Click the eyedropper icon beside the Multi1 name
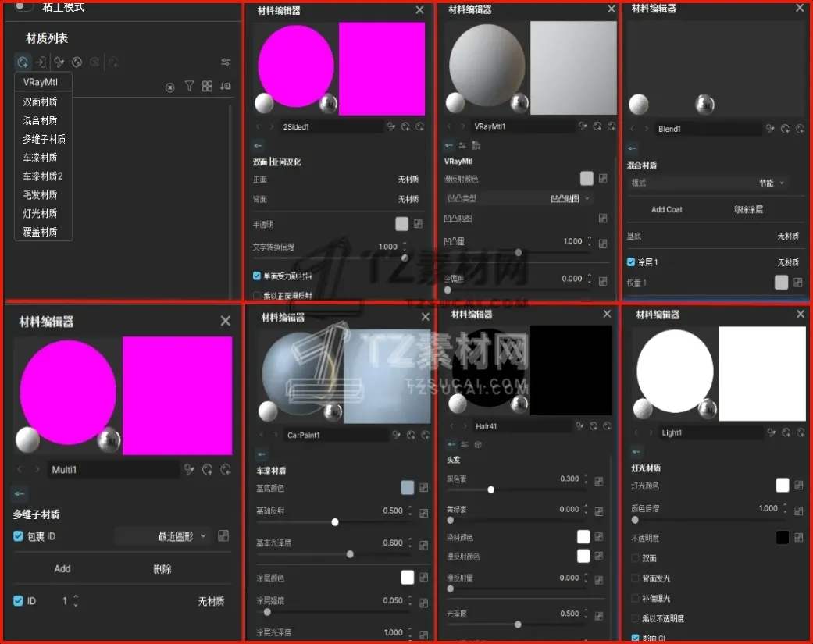The width and height of the screenshot is (813, 644). coord(189,469)
